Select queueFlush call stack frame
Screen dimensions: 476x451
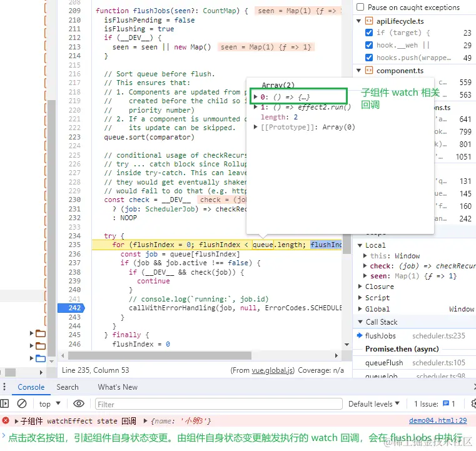415,363
